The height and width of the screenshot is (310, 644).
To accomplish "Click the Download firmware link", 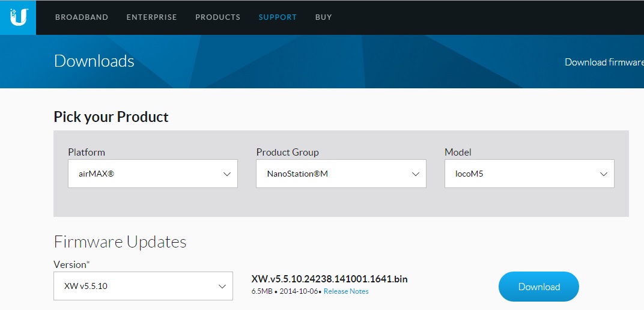I will pyautogui.click(x=604, y=62).
